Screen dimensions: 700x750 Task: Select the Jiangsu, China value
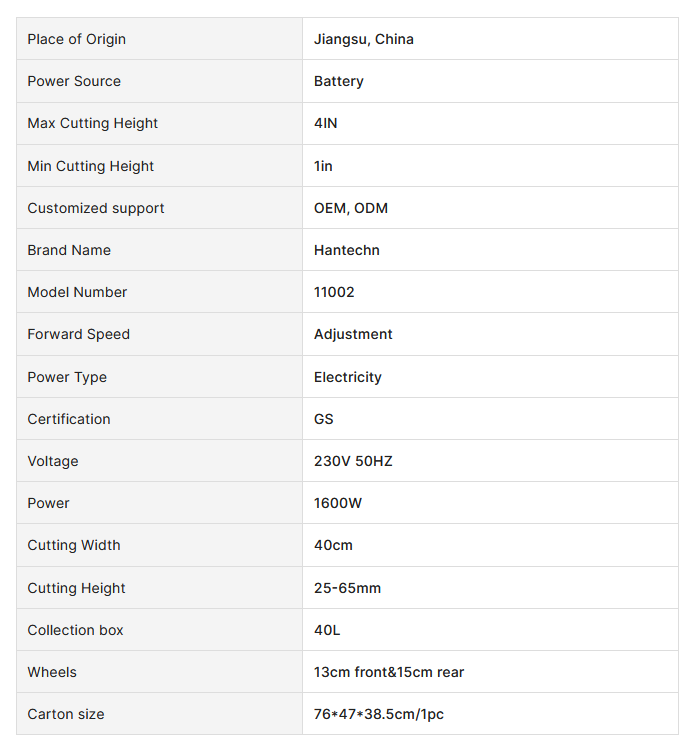363,39
